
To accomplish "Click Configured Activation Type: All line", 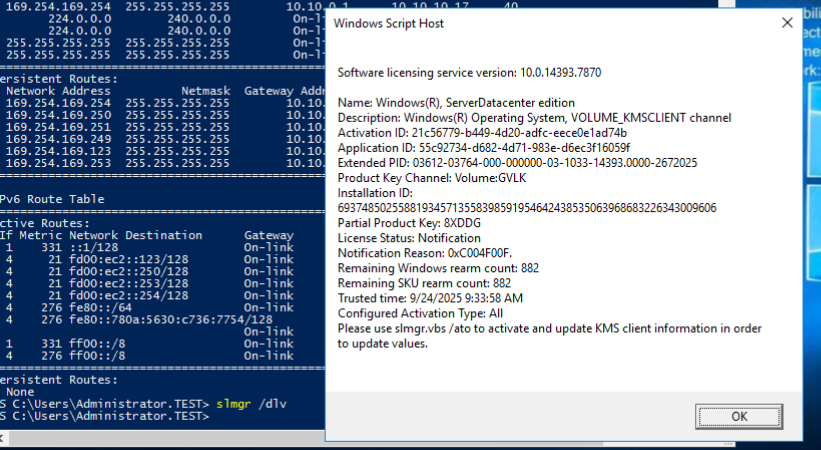I will click(x=420, y=314).
